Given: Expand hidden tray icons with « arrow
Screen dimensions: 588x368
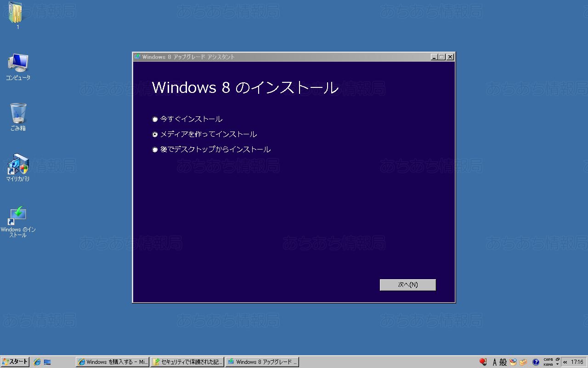Looking at the screenshot, I should click(x=565, y=362).
